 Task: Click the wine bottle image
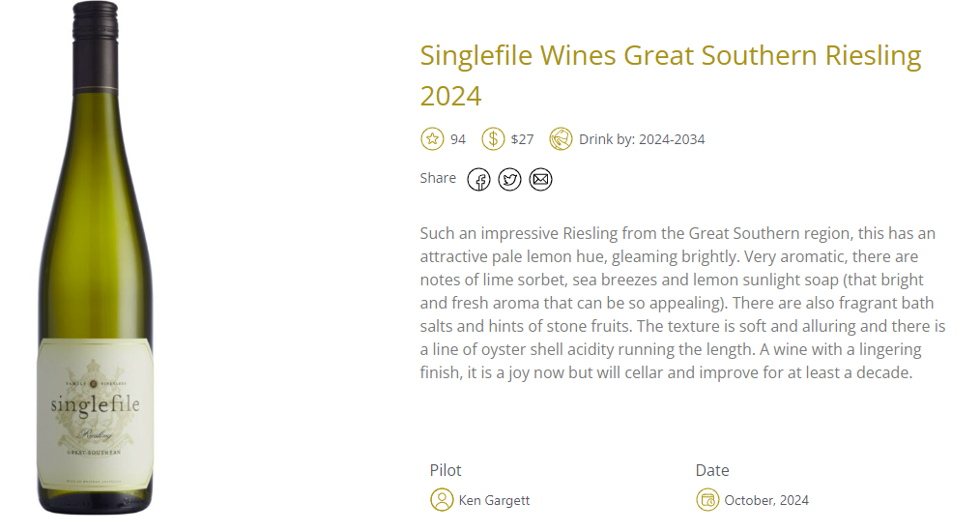(96, 258)
